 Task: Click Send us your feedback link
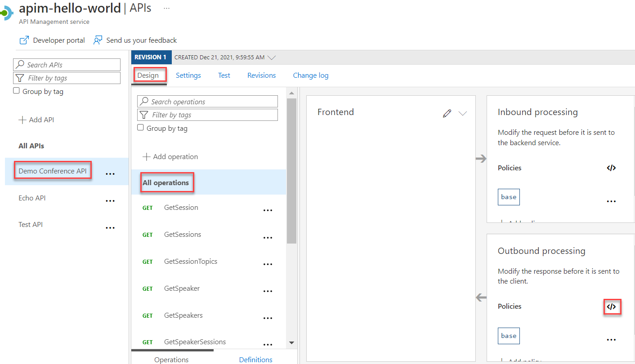pos(142,40)
